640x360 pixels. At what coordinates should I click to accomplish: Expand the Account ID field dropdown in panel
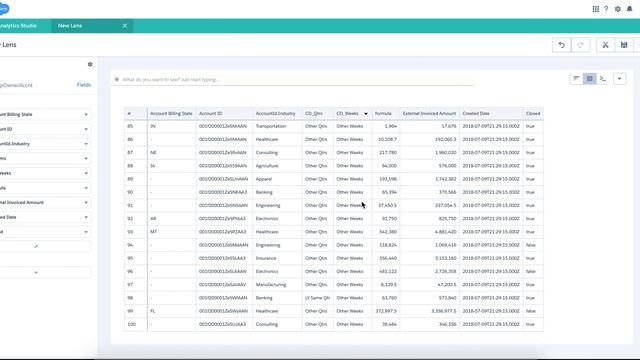pos(86,129)
